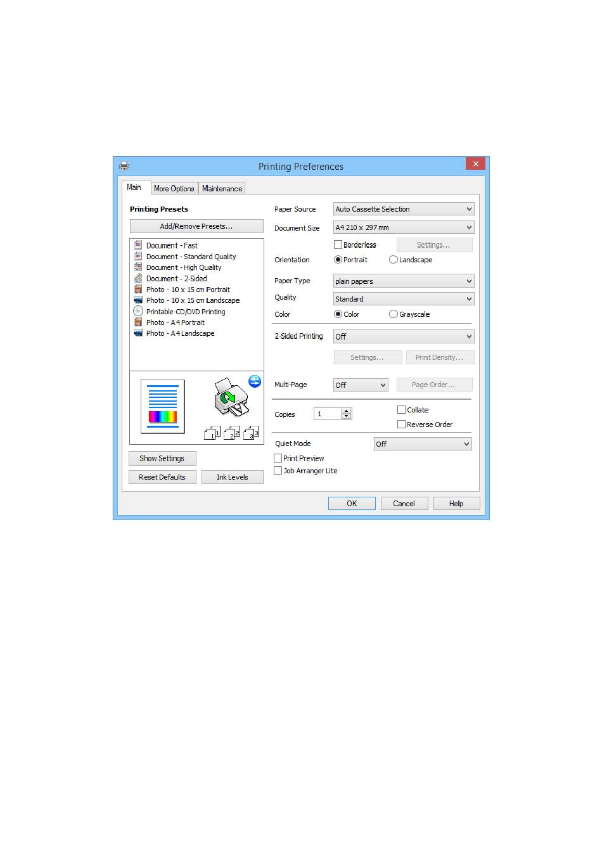
Task: Select 'Photo - 10 x 15 cm Landscape' text
Action: click(x=193, y=300)
